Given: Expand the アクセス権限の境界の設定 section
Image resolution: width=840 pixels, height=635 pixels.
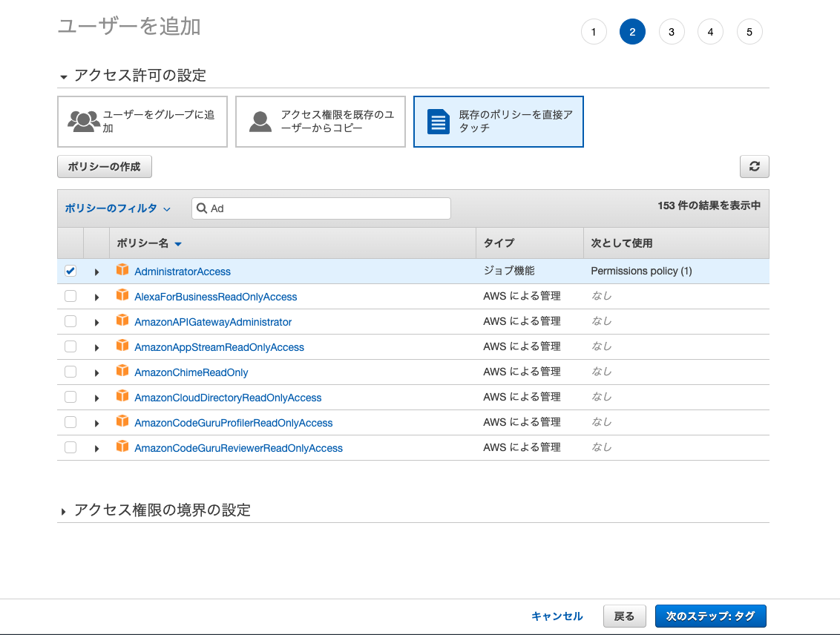Looking at the screenshot, I should click(x=162, y=510).
